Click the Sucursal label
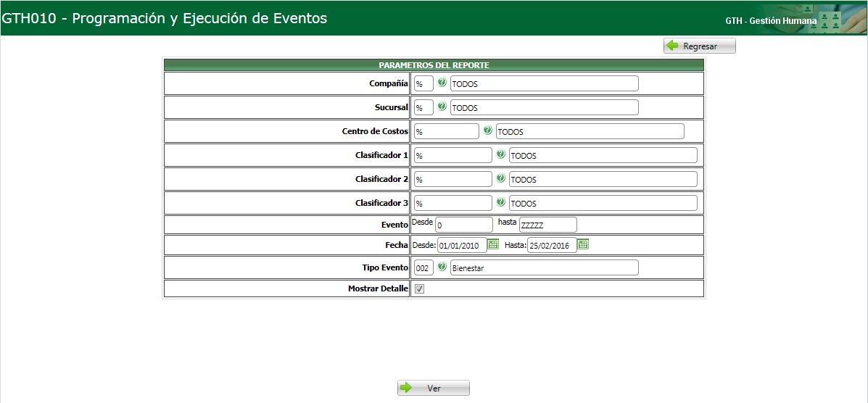The height and width of the screenshot is (403, 868). tap(392, 107)
